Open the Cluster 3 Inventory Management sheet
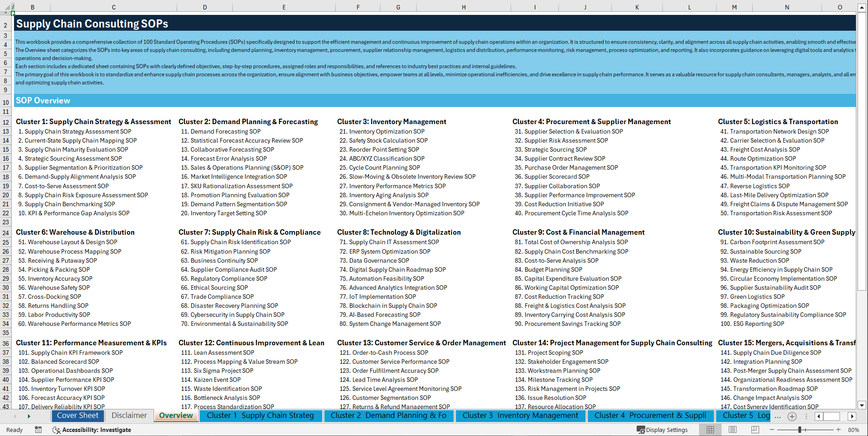This screenshot has width=868, height=436. tap(520, 416)
